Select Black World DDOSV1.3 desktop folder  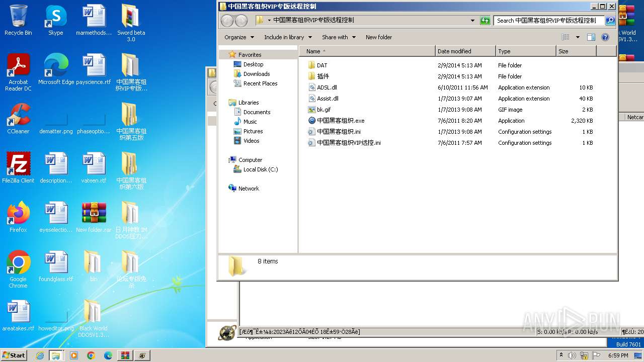pos(94,319)
